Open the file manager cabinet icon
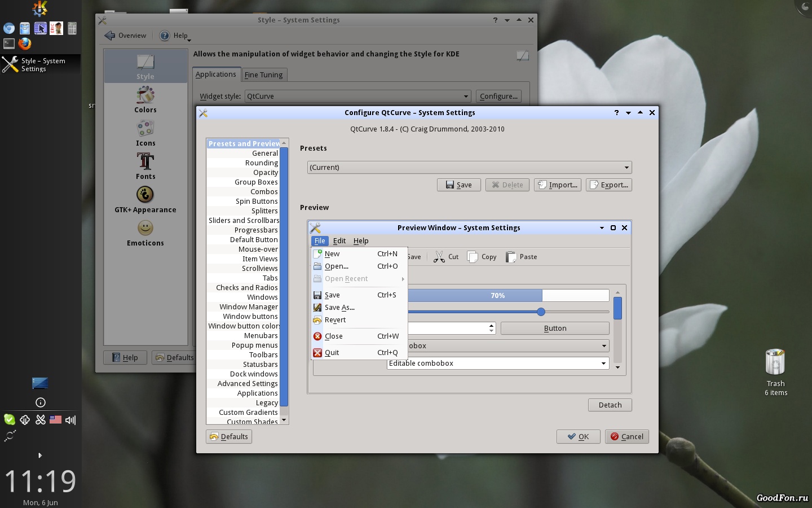 tap(25, 28)
